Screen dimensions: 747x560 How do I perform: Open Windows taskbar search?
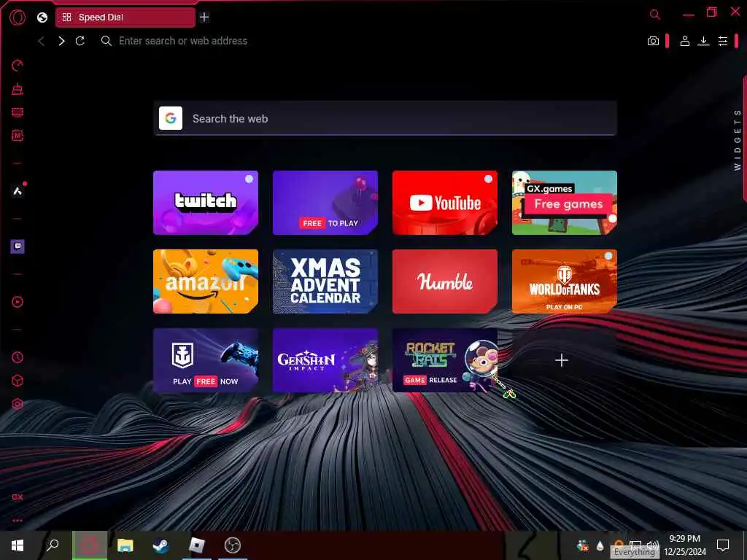[53, 545]
